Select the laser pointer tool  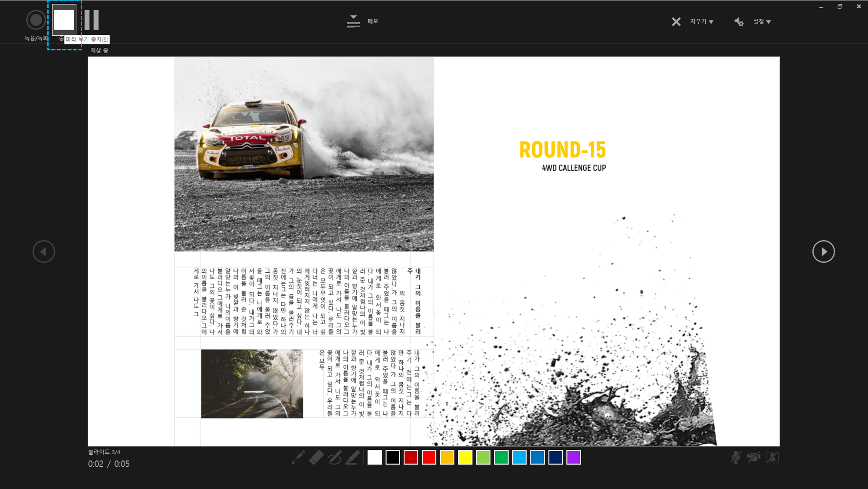(x=298, y=457)
